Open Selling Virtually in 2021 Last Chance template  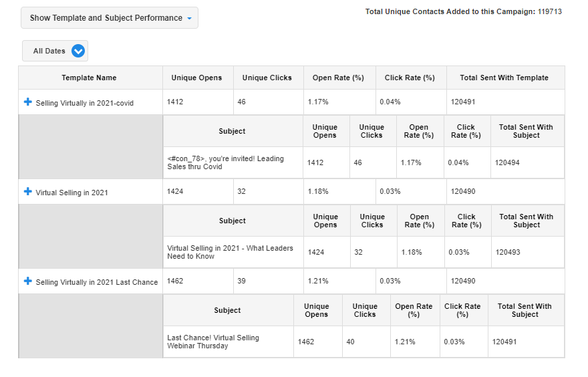click(96, 282)
